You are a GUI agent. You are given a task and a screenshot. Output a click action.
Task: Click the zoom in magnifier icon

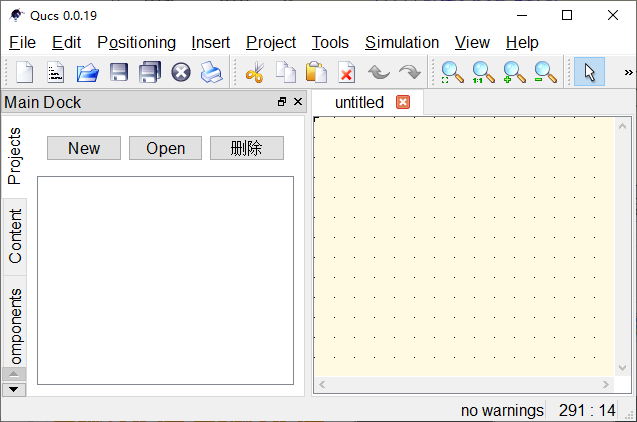pyautogui.click(x=514, y=72)
